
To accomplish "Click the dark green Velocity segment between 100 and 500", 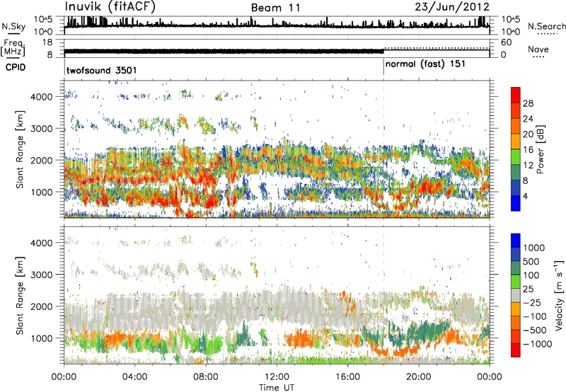I will 516,267.
